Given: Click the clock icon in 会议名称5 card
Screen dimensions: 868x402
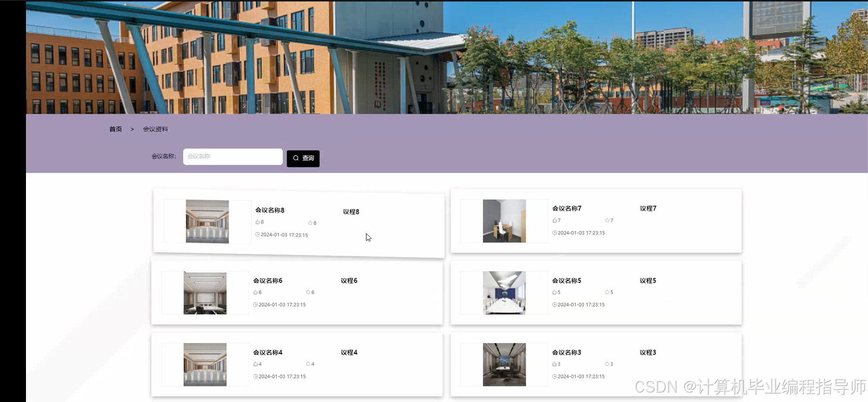Looking at the screenshot, I should 555,305.
